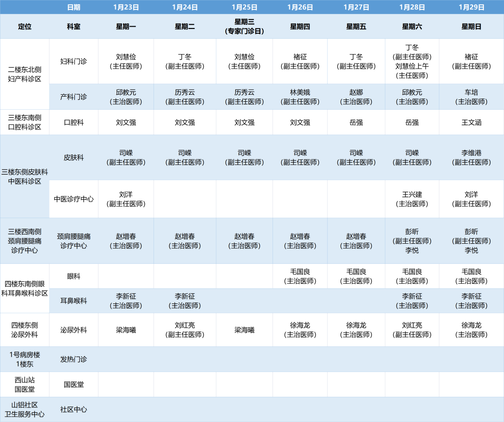Image resolution: width=504 pixels, height=422 pixels.
Task: Click the 1月25日 date header
Action: 244,7
